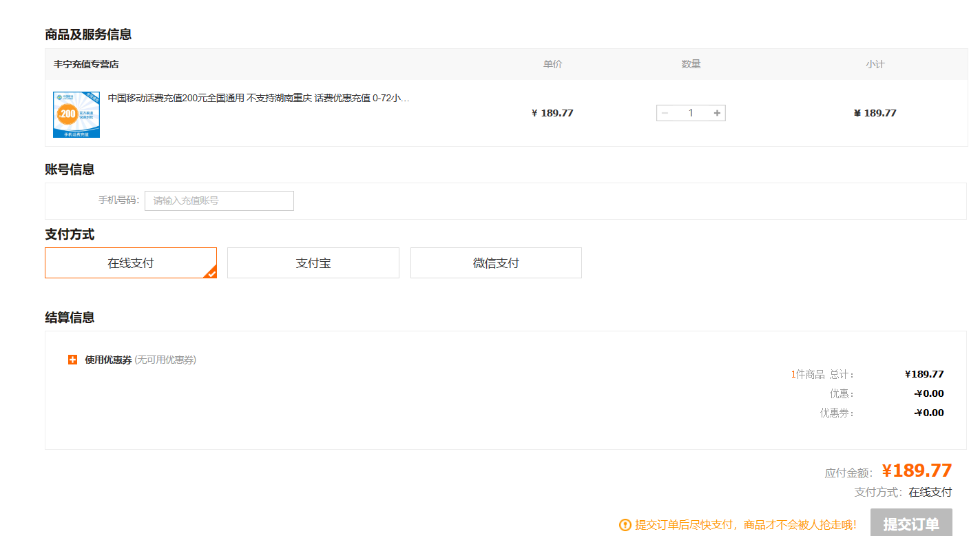Click the 结算信息 section heading
980x536 pixels.
[x=70, y=318]
